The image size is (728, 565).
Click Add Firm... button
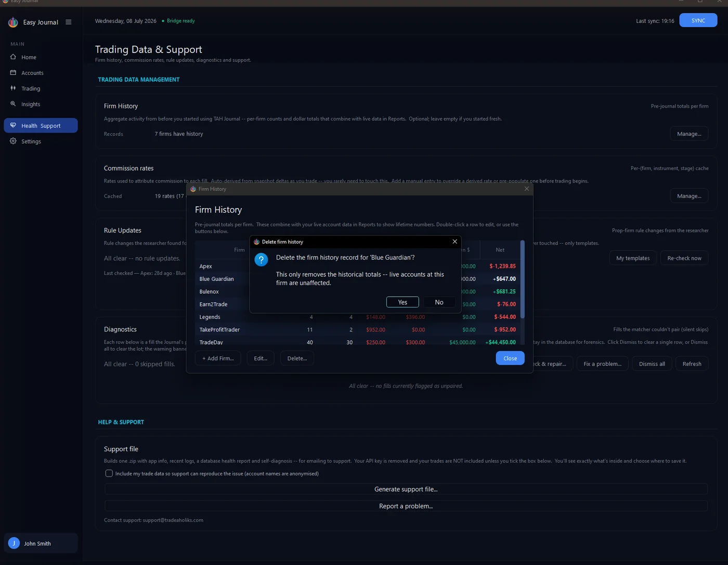[218, 358]
